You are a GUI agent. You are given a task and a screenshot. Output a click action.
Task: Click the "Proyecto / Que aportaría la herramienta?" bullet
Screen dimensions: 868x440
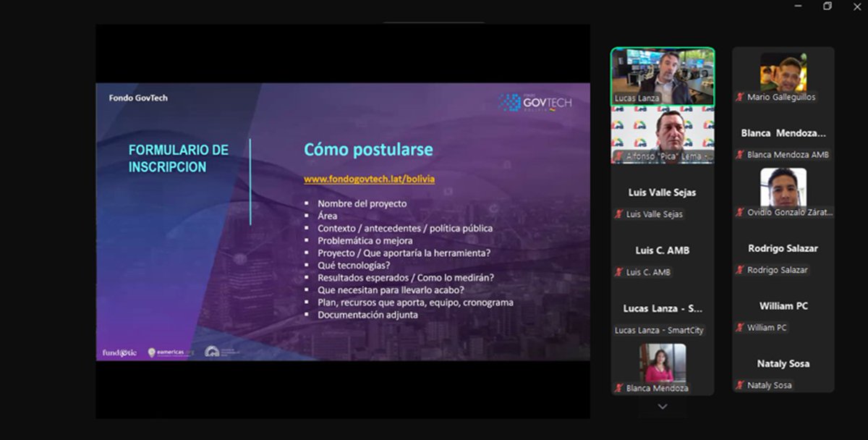404,253
